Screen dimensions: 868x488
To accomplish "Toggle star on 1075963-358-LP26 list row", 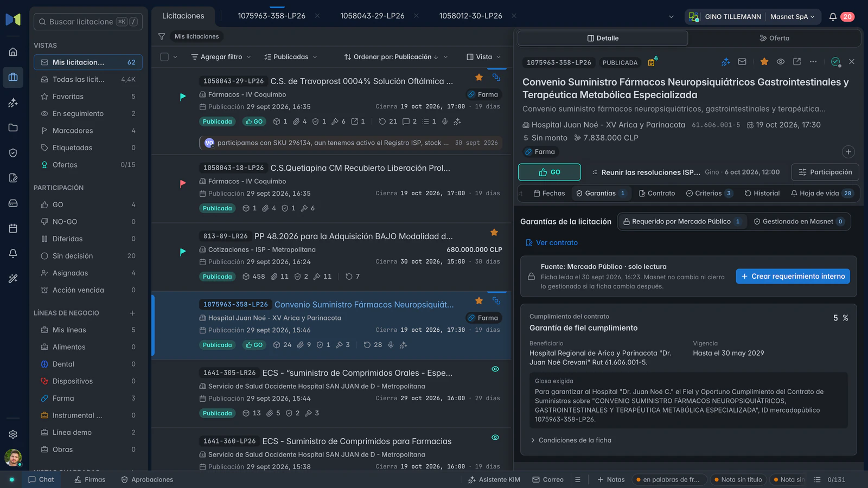I will click(479, 301).
